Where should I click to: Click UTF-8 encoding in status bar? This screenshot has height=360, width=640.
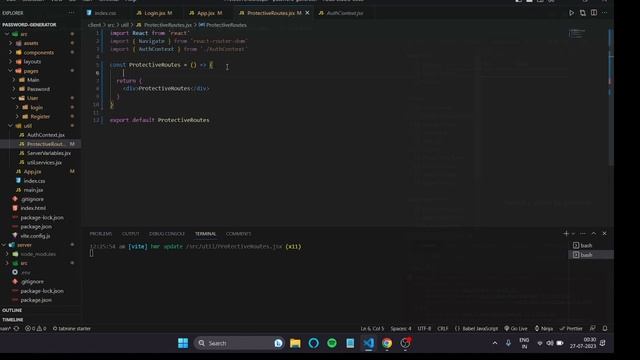[424, 328]
